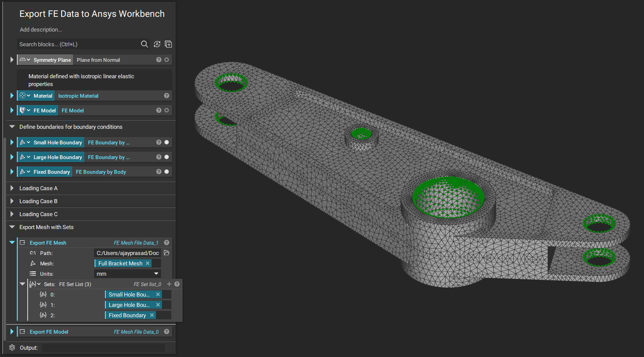This screenshot has width=644, height=357.
Task: Remove Full Bracket Mesh chip with X
Action: tap(148, 263)
